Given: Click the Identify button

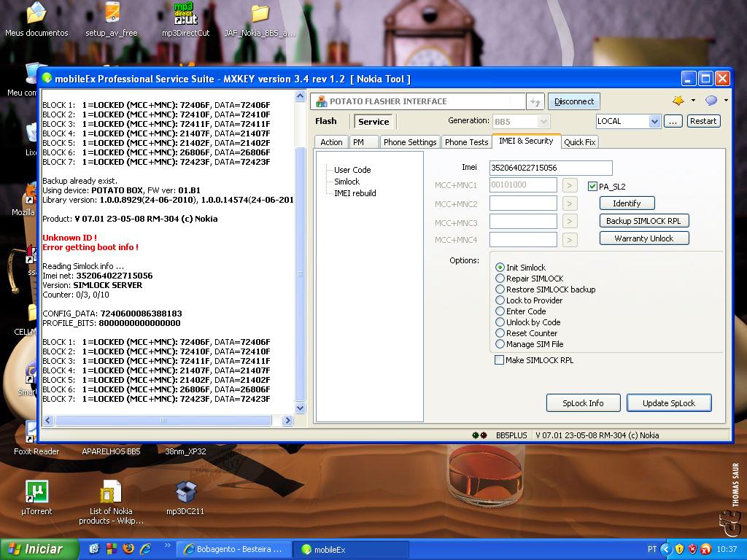Looking at the screenshot, I should [x=627, y=203].
